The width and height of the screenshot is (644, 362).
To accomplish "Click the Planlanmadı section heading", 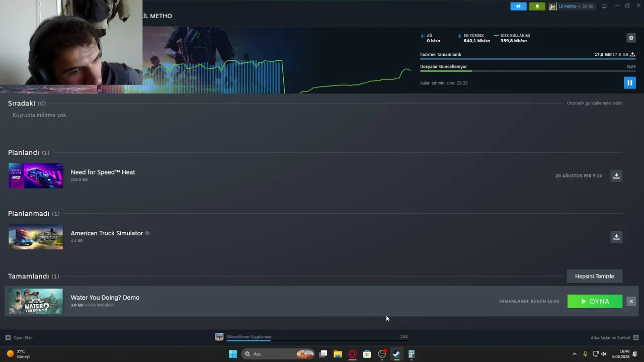I will click(x=29, y=214).
